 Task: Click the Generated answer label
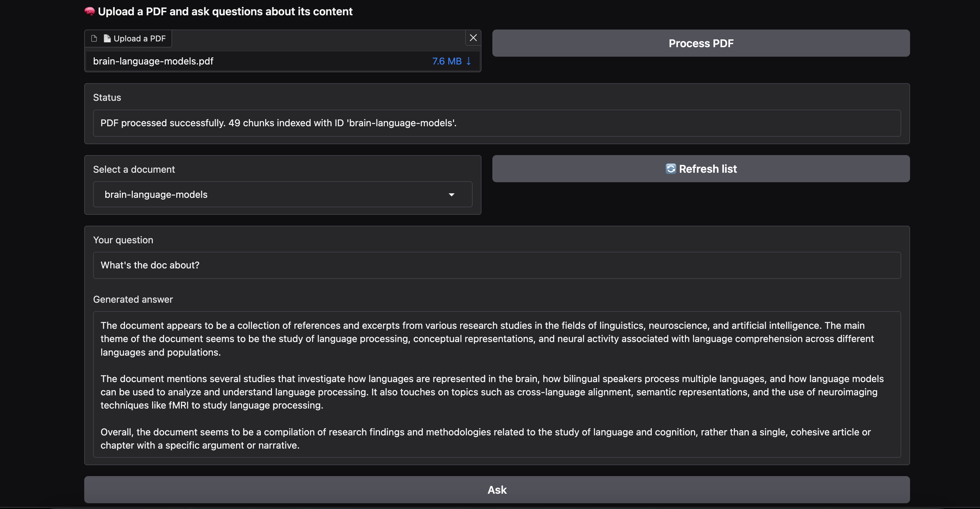pos(133,300)
